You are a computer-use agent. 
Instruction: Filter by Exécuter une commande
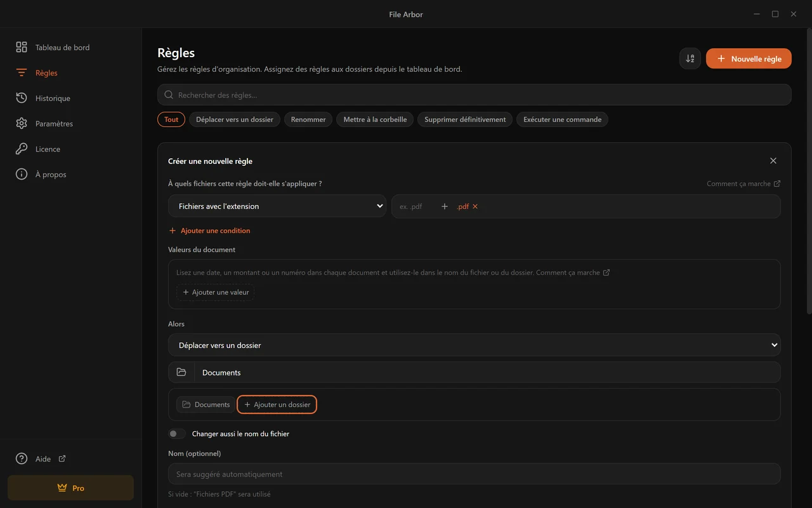click(562, 119)
